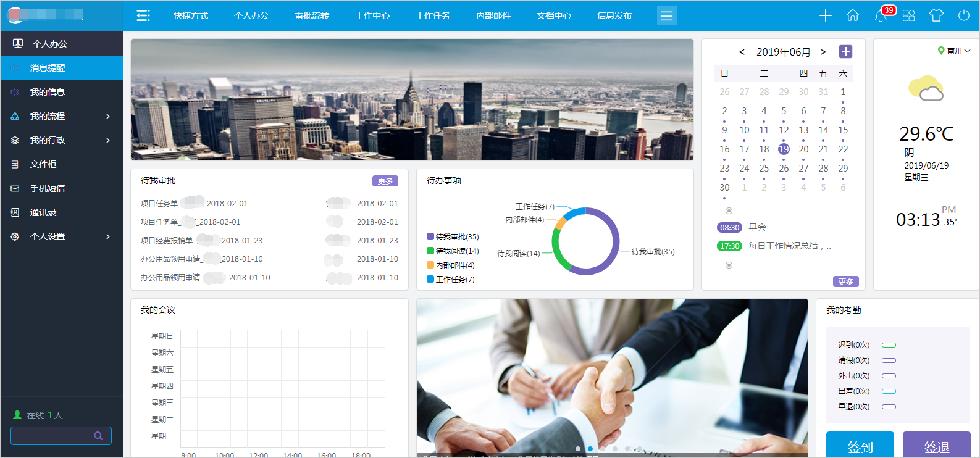Open 文档中心 top menu

[554, 15]
